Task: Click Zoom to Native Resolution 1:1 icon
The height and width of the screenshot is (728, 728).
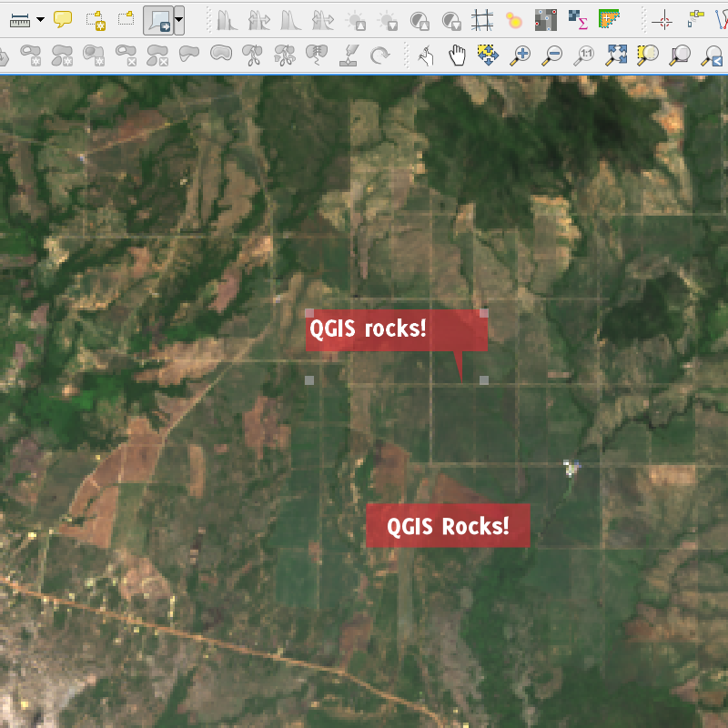Action: click(x=583, y=56)
